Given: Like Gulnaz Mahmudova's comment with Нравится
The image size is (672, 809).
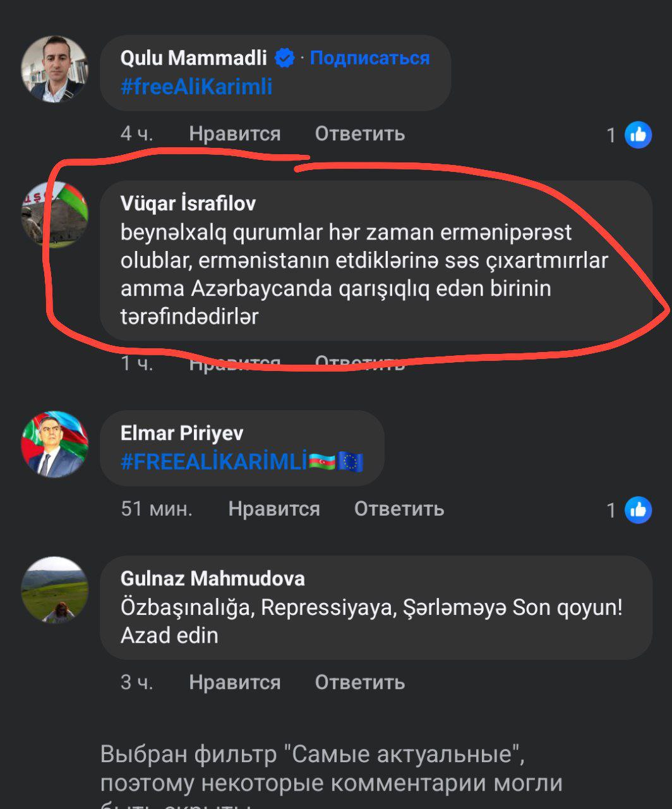Looking at the screenshot, I should [234, 683].
